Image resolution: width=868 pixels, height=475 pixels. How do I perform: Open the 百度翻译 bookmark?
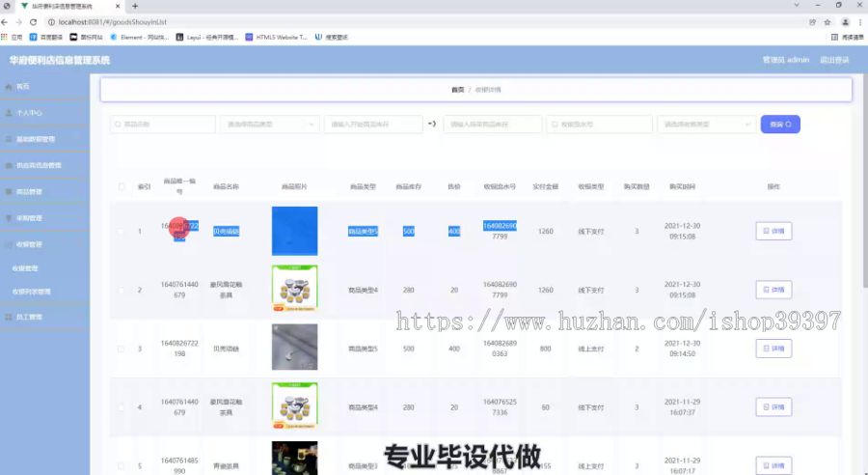pos(46,37)
